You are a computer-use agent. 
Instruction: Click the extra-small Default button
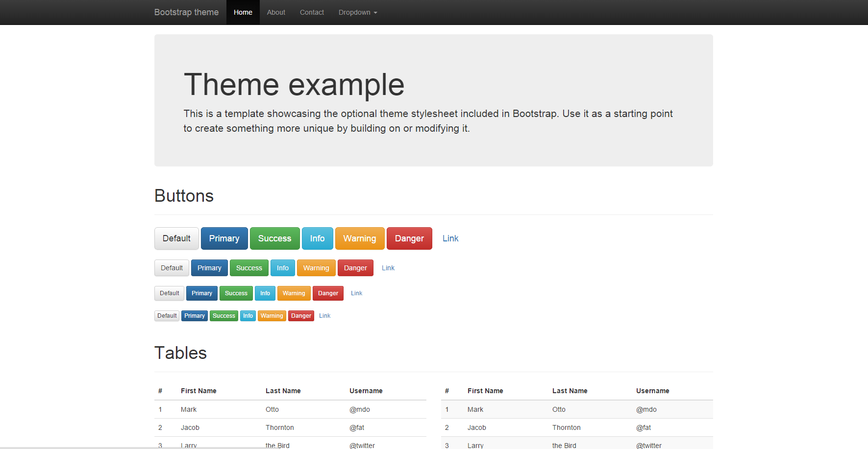click(167, 316)
